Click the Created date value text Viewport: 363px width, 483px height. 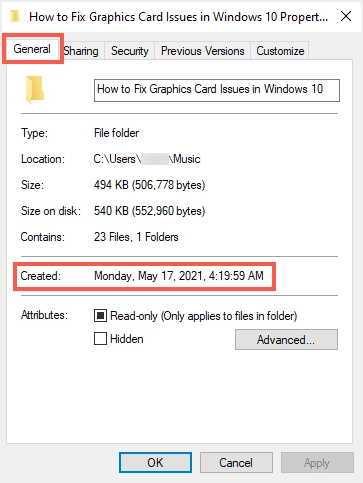point(179,276)
